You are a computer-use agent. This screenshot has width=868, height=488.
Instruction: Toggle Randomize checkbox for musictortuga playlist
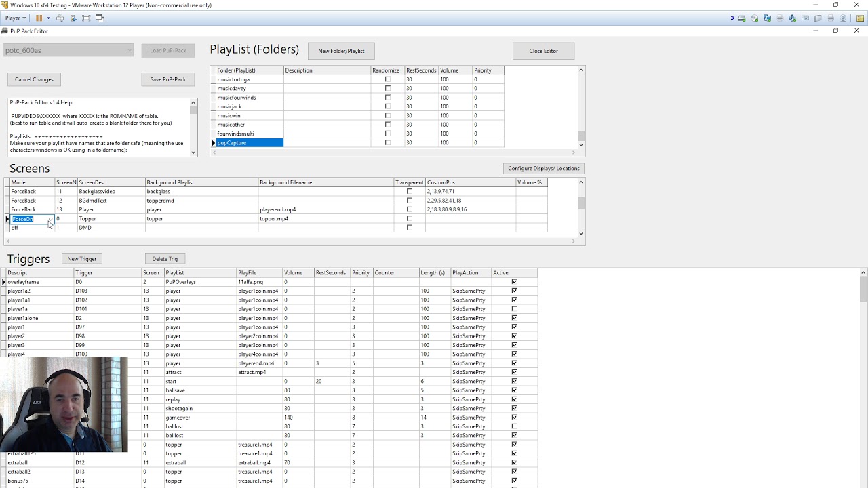click(388, 79)
